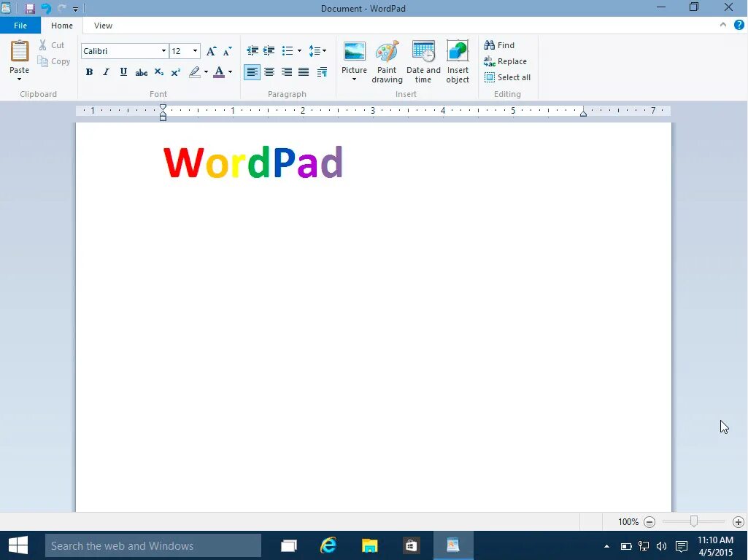This screenshot has width=748, height=560.
Task: Click the left indent marker on ruler
Action: coord(163,112)
